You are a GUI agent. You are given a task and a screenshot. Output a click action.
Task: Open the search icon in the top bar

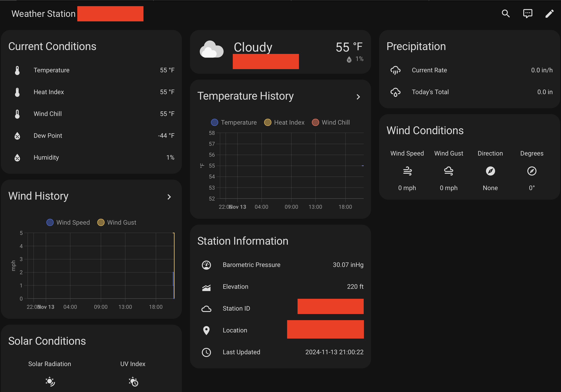[x=506, y=14]
